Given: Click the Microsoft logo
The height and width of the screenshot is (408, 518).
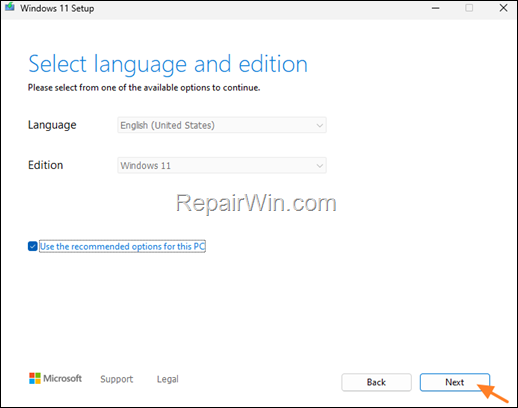Looking at the screenshot, I should click(x=55, y=378).
